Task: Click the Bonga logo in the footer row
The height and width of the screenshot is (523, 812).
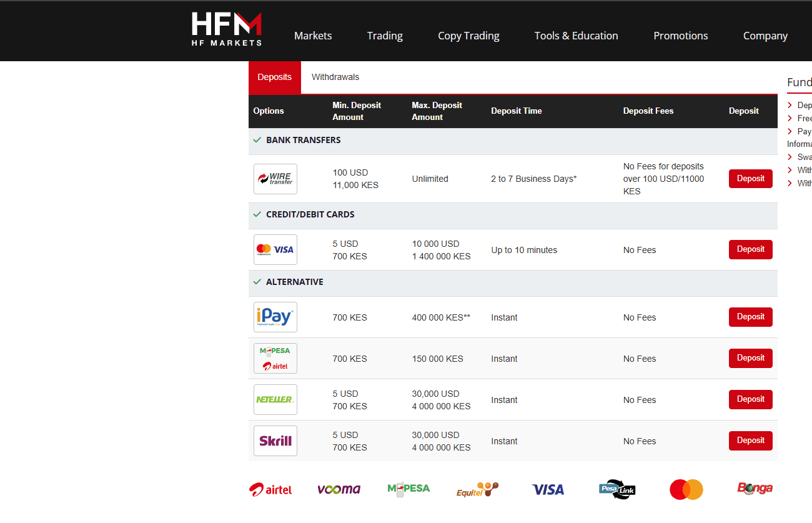Action: point(754,489)
